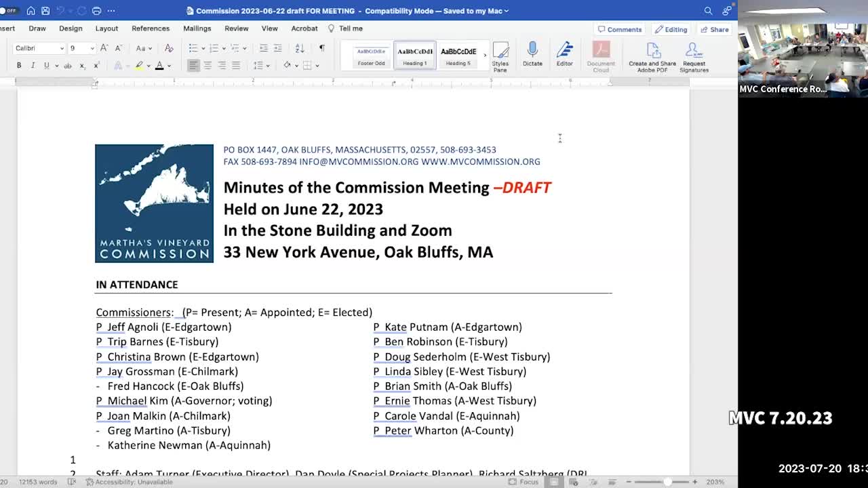Click the MVC Conference Room video thumbnail
Viewport: 868px width, 488px height.
click(803, 49)
